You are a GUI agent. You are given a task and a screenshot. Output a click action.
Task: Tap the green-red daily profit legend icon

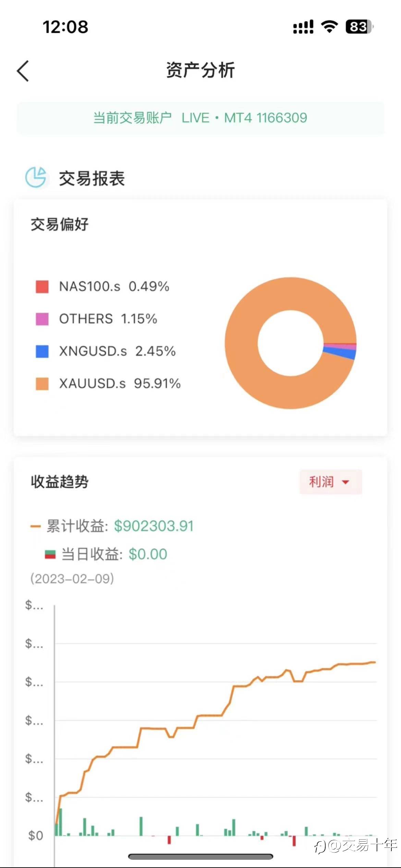(50, 554)
